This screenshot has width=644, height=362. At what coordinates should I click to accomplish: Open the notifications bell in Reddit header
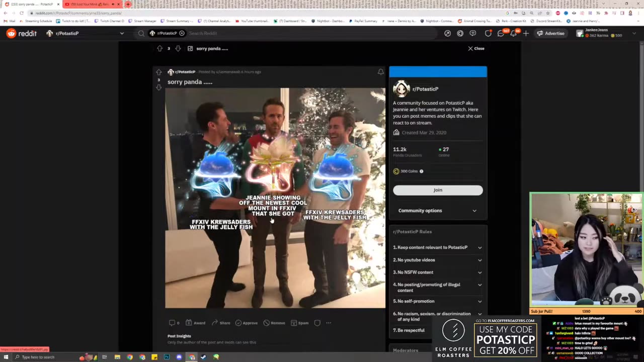[514, 33]
